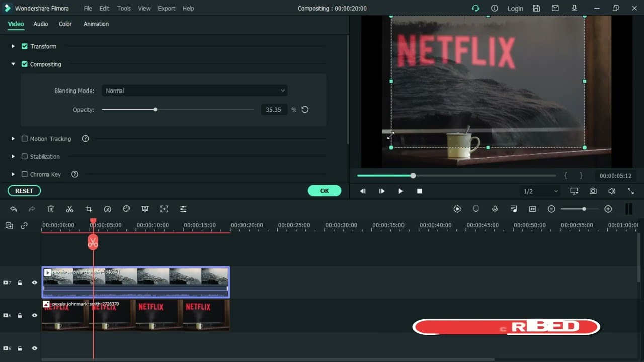
Task: Open the Crop tool icon
Action: coord(89,209)
